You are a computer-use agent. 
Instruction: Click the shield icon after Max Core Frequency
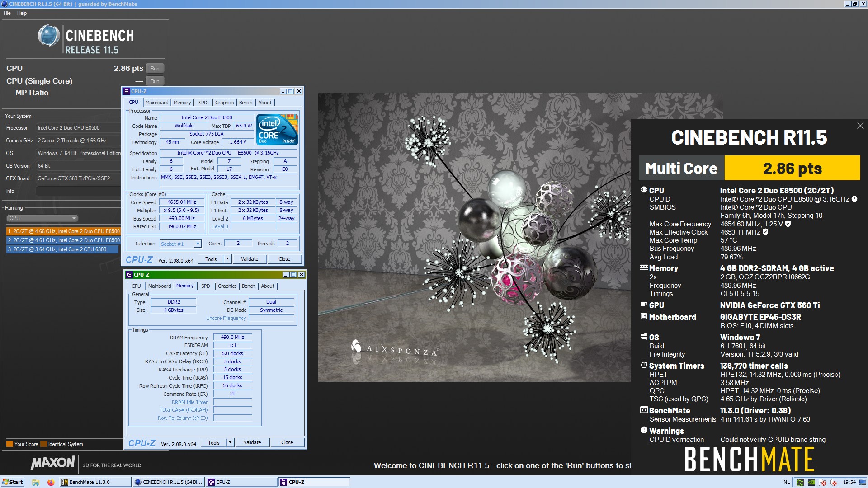click(788, 224)
